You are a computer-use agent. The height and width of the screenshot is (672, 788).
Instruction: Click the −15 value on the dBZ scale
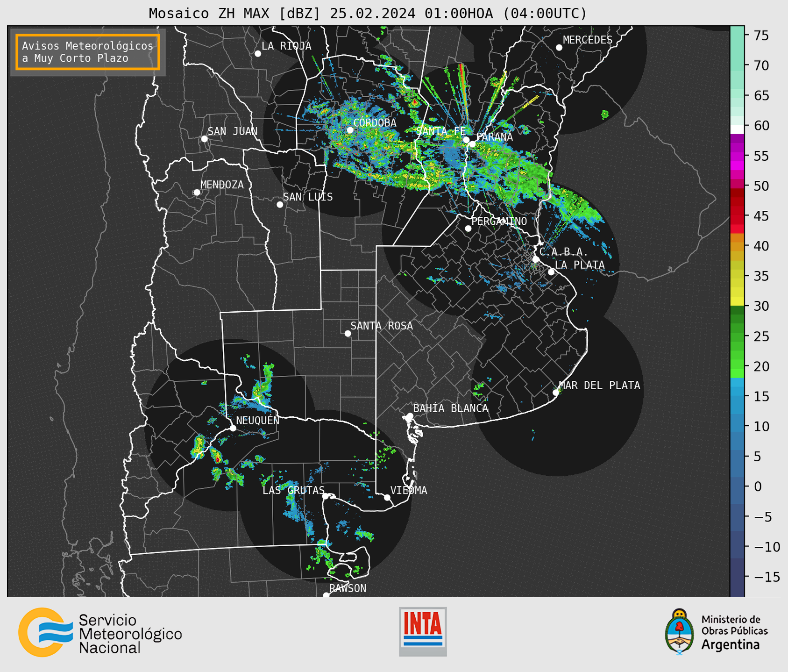767,577
